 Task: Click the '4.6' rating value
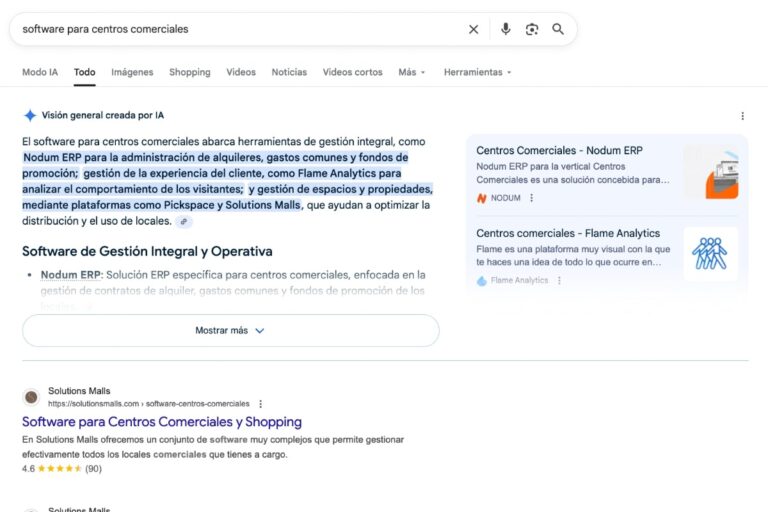28,468
